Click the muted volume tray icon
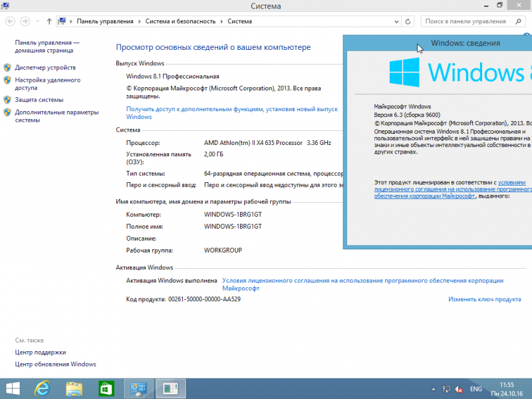 click(x=459, y=389)
